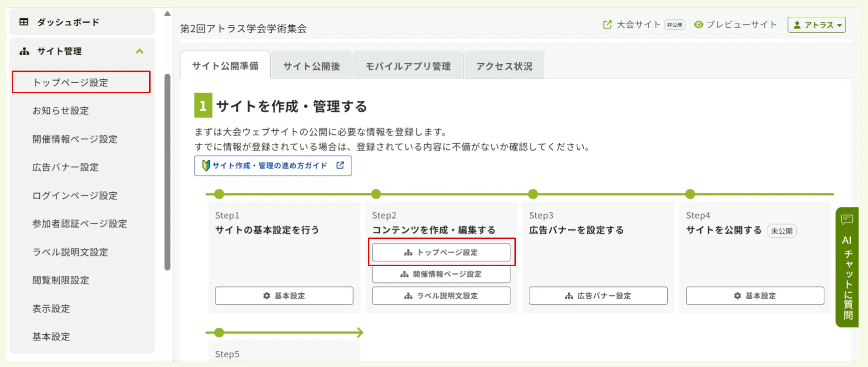Click the Step5 progress marker dot

coord(219,333)
